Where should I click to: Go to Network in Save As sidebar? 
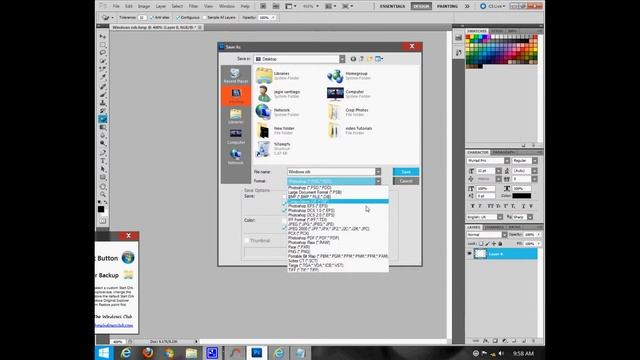point(236,157)
